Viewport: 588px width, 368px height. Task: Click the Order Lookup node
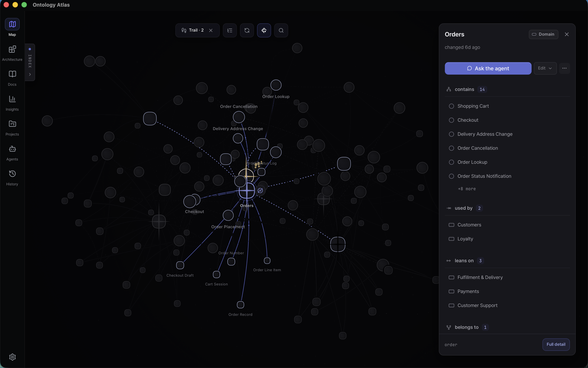point(276,85)
